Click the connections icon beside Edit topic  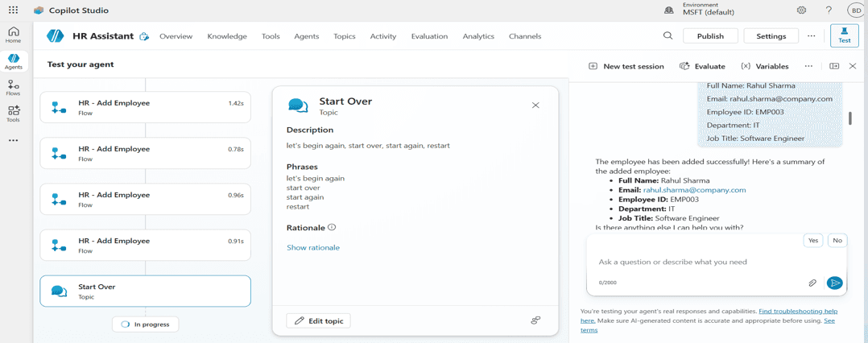click(x=535, y=320)
